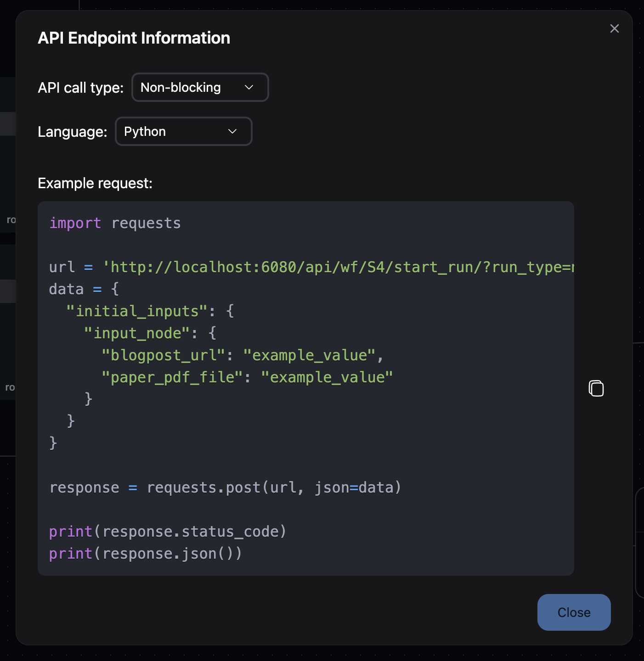Image resolution: width=644 pixels, height=661 pixels.
Task: Click the 'API call type:' label
Action: coord(80,88)
